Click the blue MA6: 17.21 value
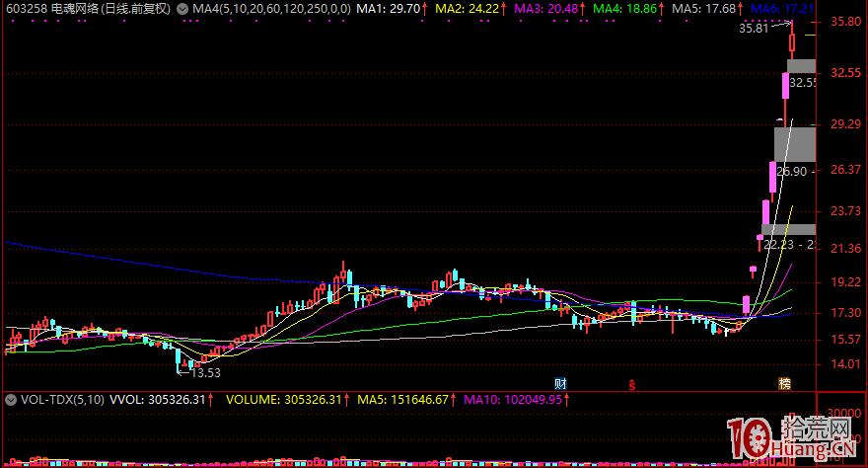Image resolution: width=868 pixels, height=468 pixels. click(x=782, y=9)
